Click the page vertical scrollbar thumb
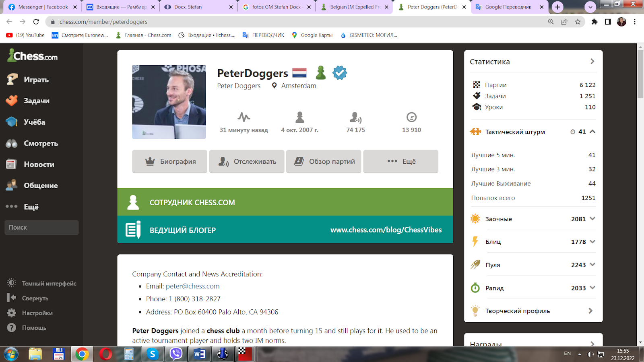This screenshot has width=644, height=362. (x=640, y=74)
